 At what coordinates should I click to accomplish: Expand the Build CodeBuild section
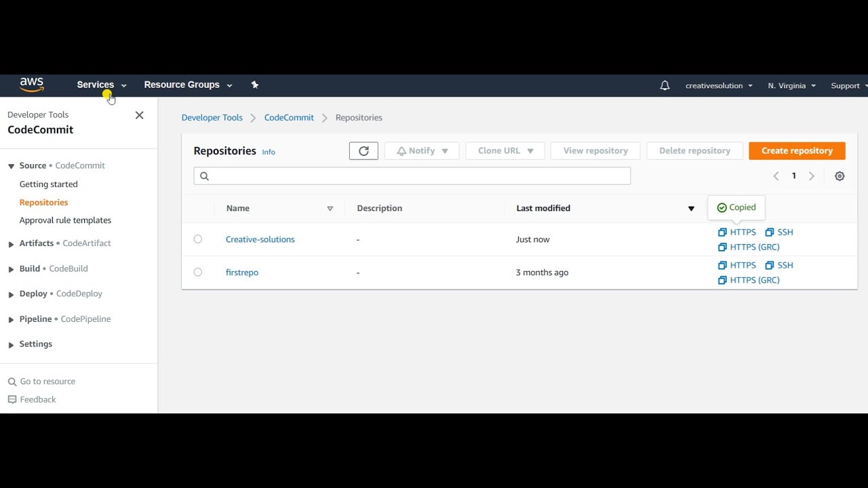11,269
